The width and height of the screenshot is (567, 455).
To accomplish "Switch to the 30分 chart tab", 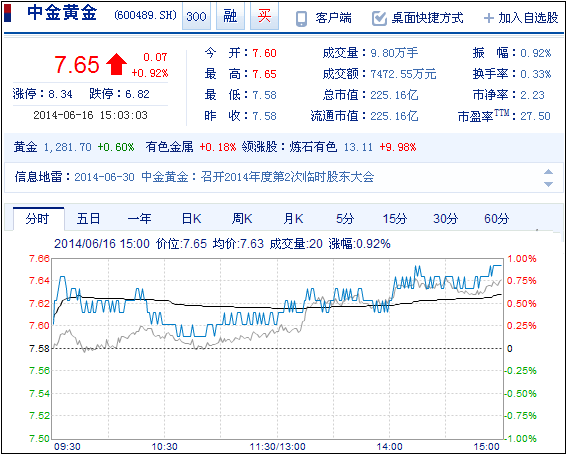I will click(446, 219).
